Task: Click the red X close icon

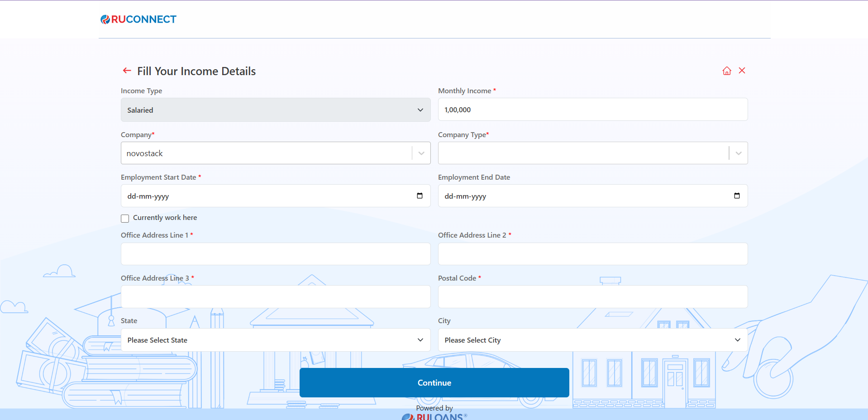Action: coord(742,71)
